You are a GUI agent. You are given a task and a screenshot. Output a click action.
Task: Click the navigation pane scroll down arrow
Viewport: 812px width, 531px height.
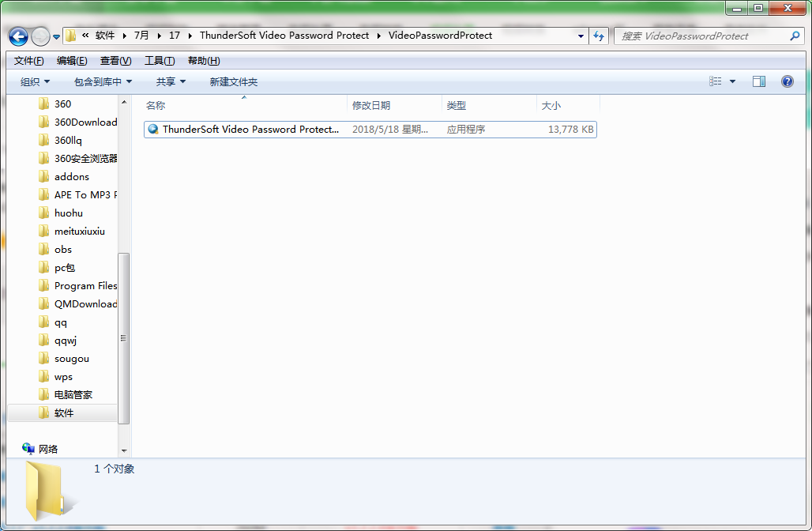[x=124, y=450]
